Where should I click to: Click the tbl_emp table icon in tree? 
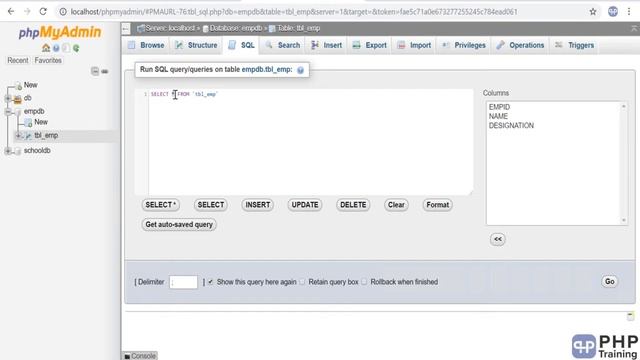point(28,136)
